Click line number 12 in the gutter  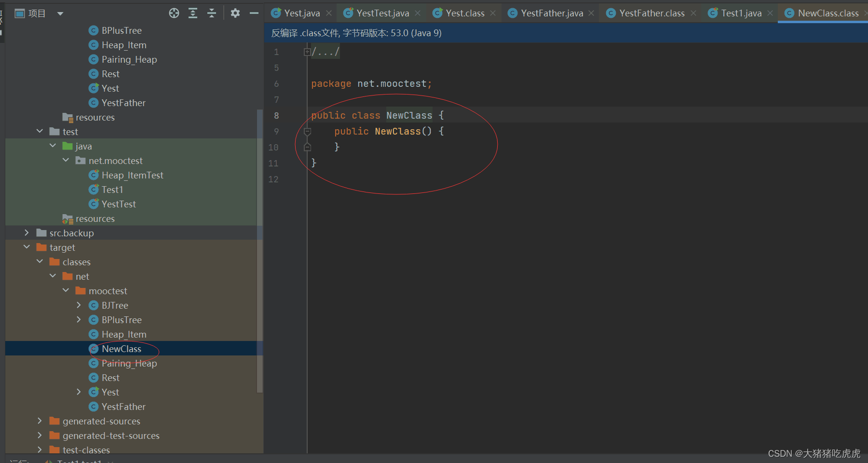pyautogui.click(x=273, y=179)
